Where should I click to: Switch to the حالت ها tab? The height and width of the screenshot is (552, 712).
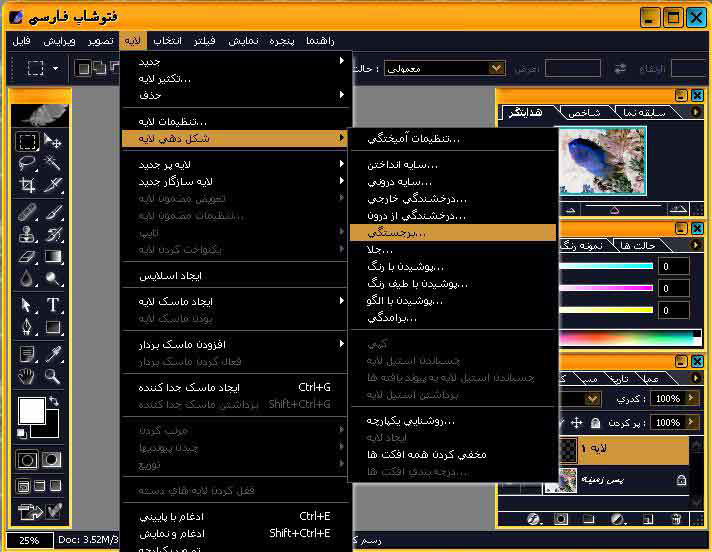click(638, 246)
